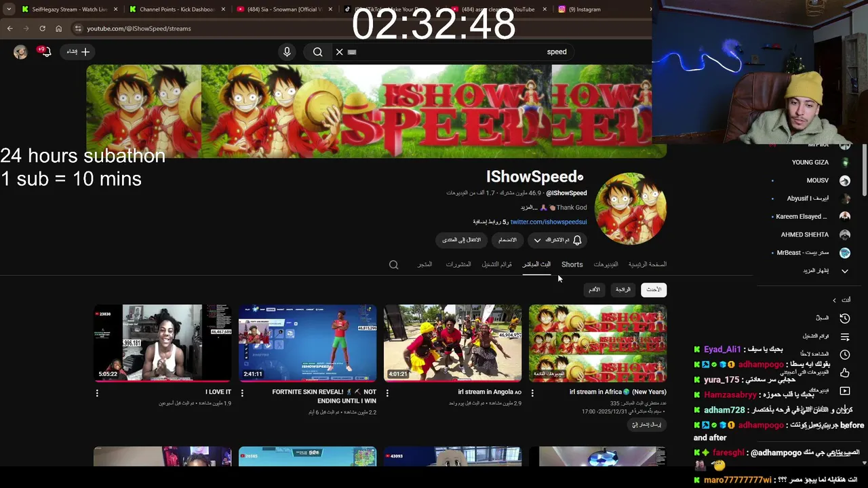Open 'FORTNITE SKIN REVEAL' video thumbnail
Image resolution: width=868 pixels, height=488 pixels.
307,343
